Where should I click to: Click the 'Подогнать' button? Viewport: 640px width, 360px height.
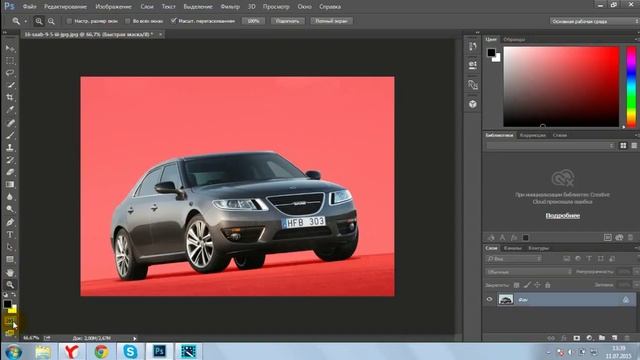tap(288, 21)
